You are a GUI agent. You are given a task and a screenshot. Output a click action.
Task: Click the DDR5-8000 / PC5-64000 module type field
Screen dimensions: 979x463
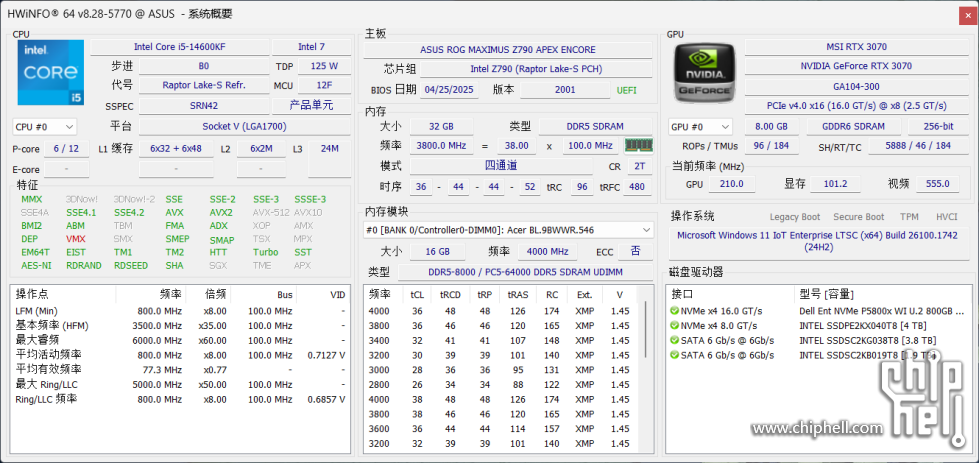526,272
